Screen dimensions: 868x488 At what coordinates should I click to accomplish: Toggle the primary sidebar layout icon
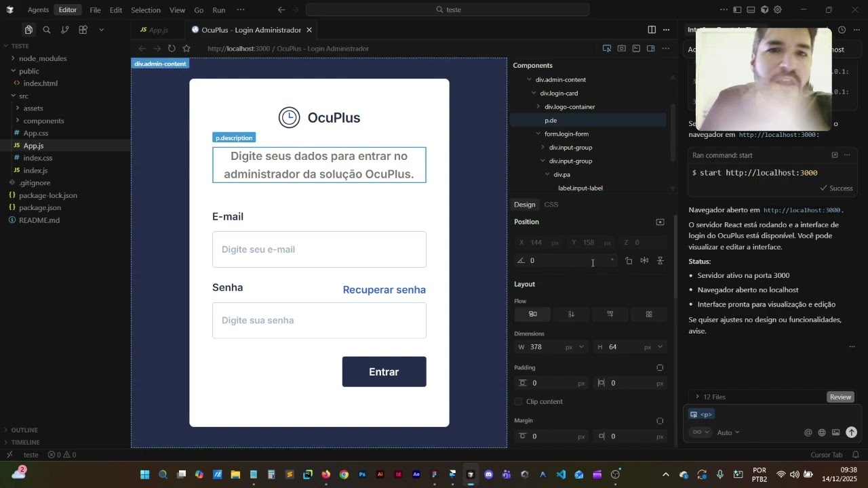coord(737,10)
